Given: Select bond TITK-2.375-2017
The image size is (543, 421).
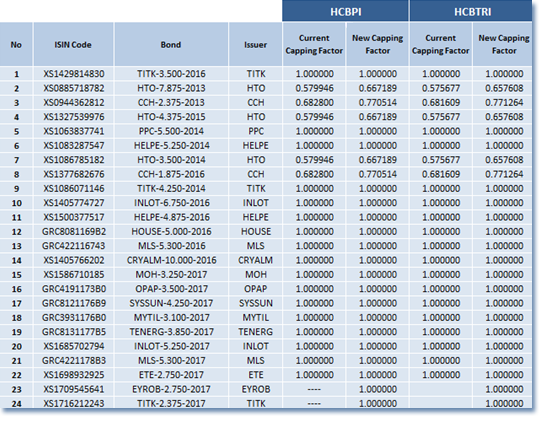Looking at the screenshot, I should (171, 404).
